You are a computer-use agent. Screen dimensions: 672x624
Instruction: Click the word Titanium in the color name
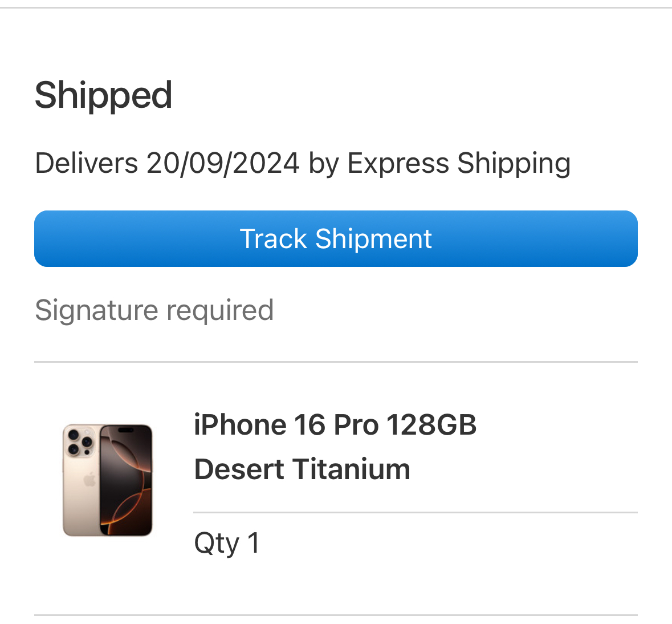(x=352, y=469)
